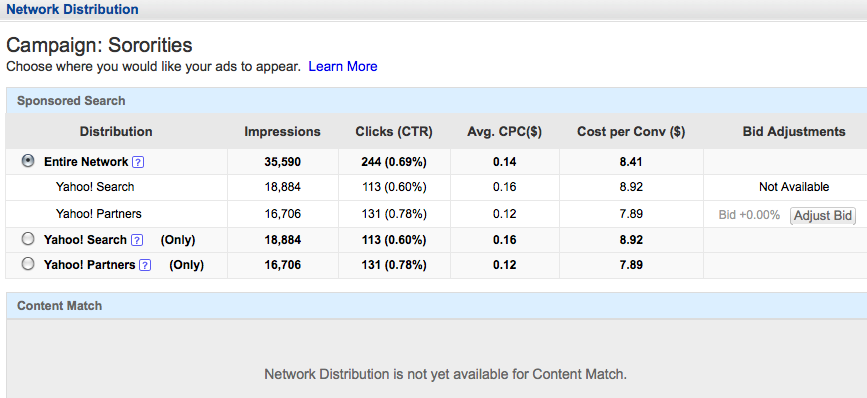Image resolution: width=867 pixels, height=398 pixels.
Task: Click the indented Yahoo! Search sub-row label
Action: click(x=95, y=187)
